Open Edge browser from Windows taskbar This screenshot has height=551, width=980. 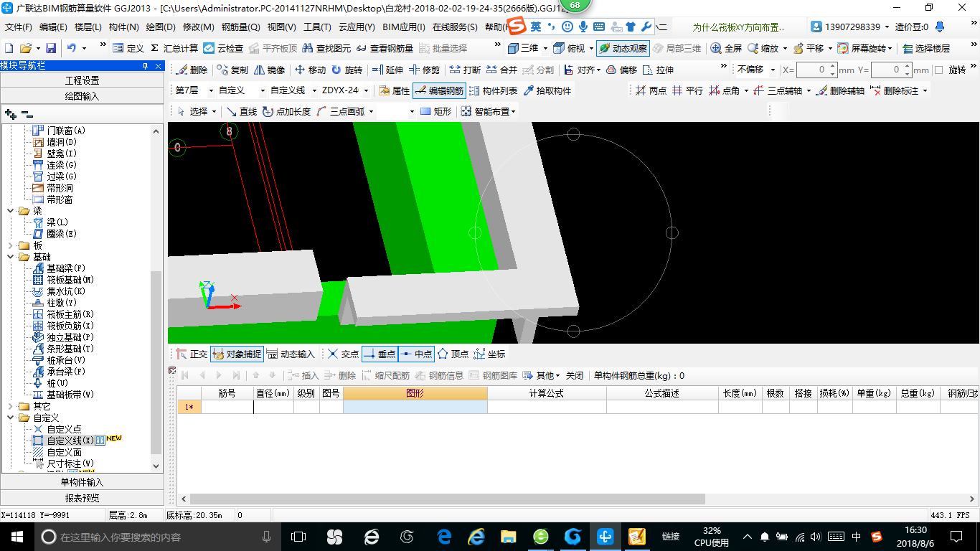click(x=445, y=537)
